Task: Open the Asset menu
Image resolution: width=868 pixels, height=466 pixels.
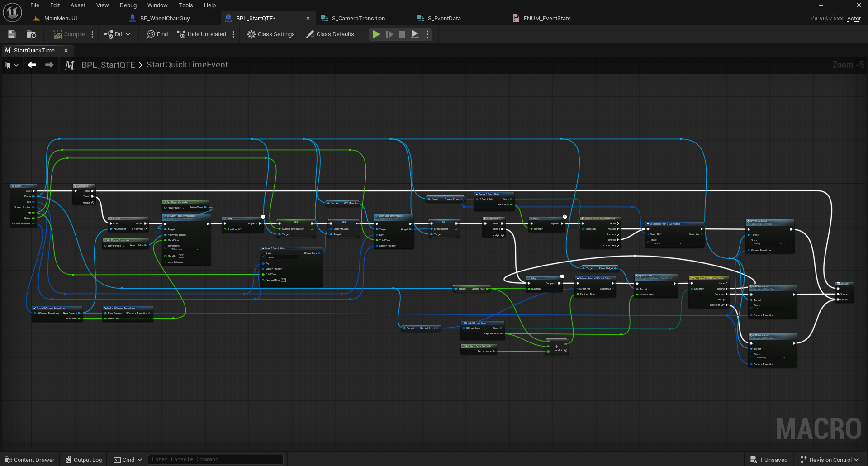Action: coord(78,5)
